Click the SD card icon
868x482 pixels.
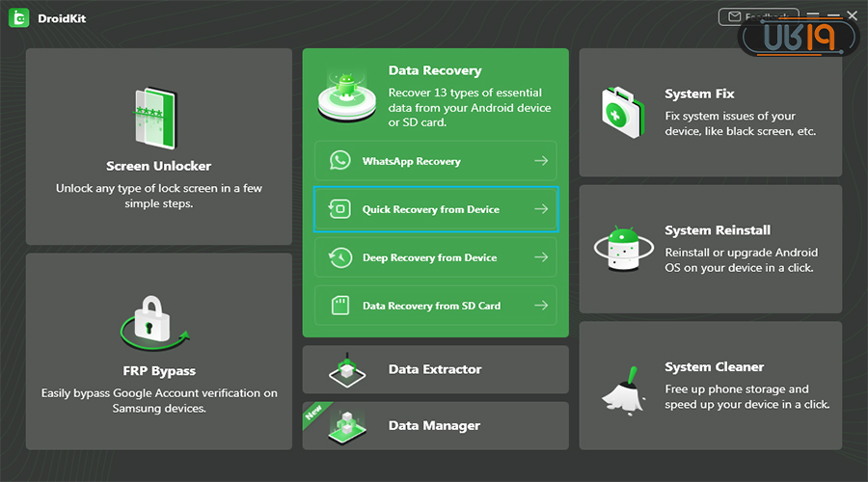point(339,306)
